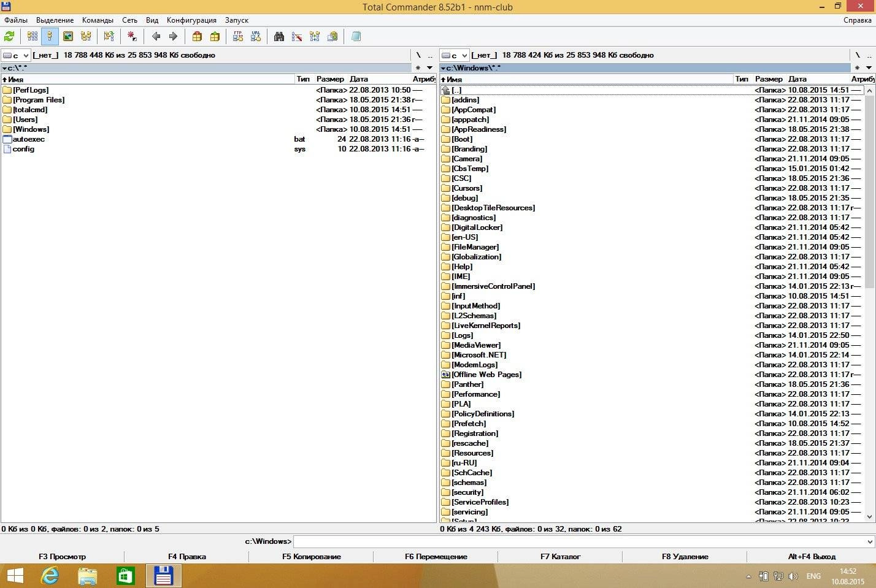876x588 pixels.
Task: Sort the right panel by Тип column
Action: [742, 79]
